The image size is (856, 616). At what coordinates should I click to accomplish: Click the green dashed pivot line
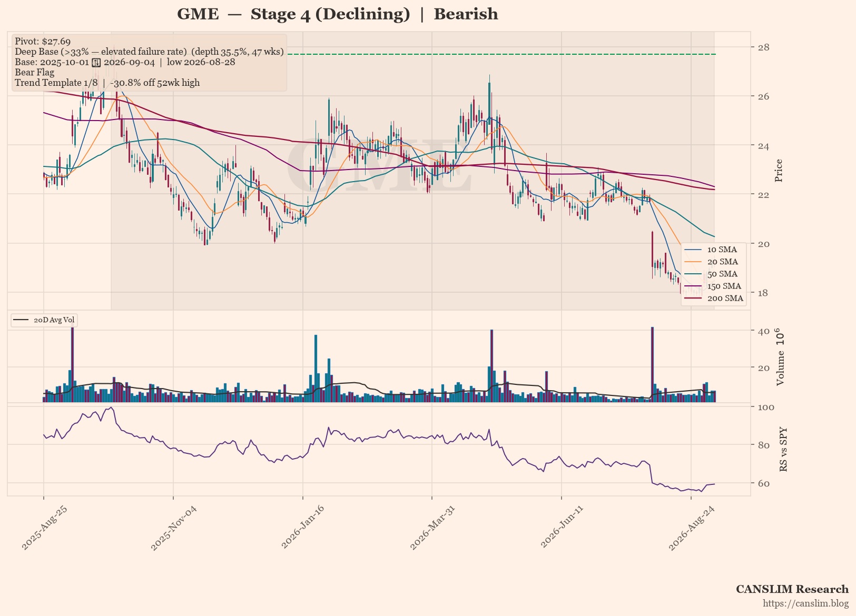click(500, 54)
